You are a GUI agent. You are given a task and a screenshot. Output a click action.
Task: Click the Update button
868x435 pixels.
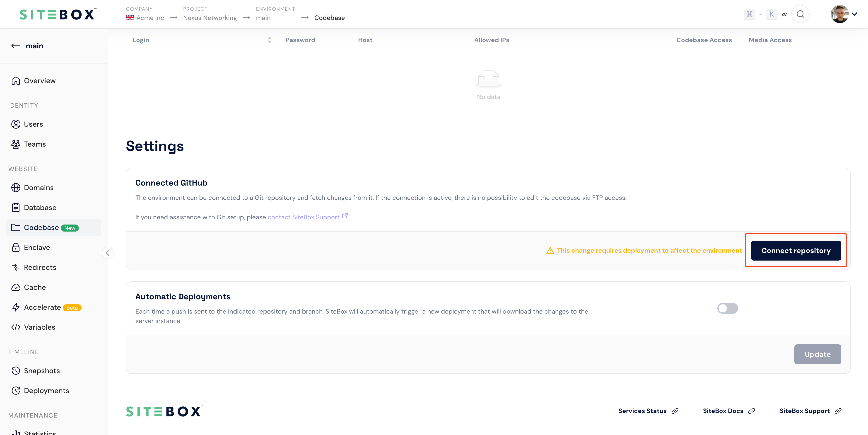pos(817,355)
